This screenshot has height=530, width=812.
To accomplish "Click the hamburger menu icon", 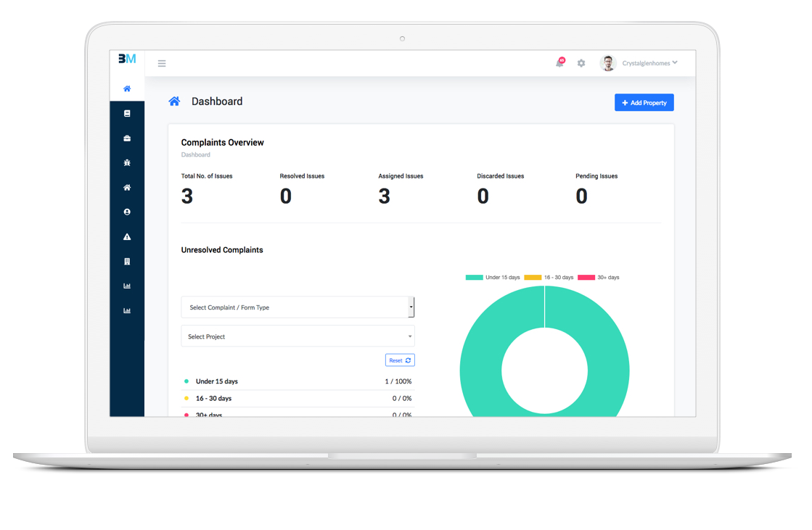I will [x=162, y=64].
